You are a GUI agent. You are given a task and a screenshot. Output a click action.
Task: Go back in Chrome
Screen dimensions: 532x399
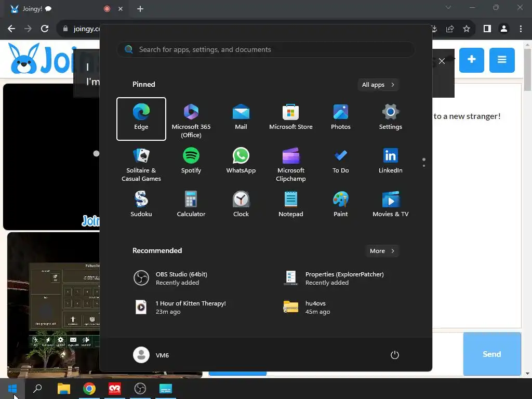click(x=11, y=29)
